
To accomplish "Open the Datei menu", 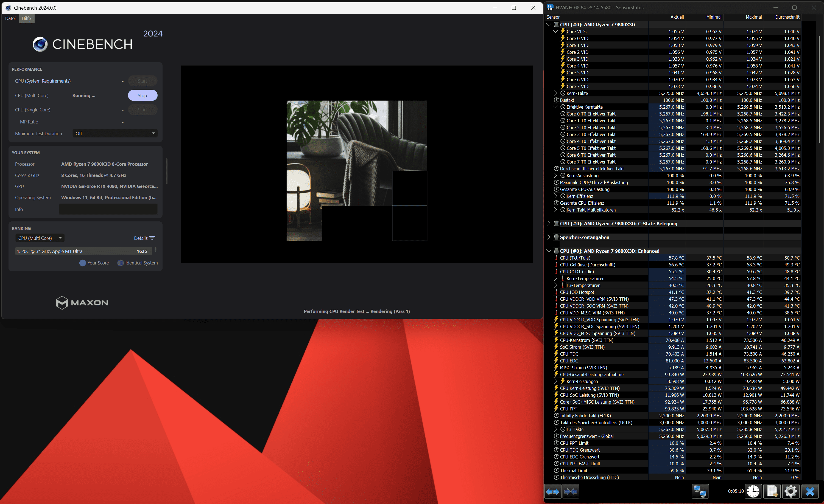I will [x=10, y=18].
